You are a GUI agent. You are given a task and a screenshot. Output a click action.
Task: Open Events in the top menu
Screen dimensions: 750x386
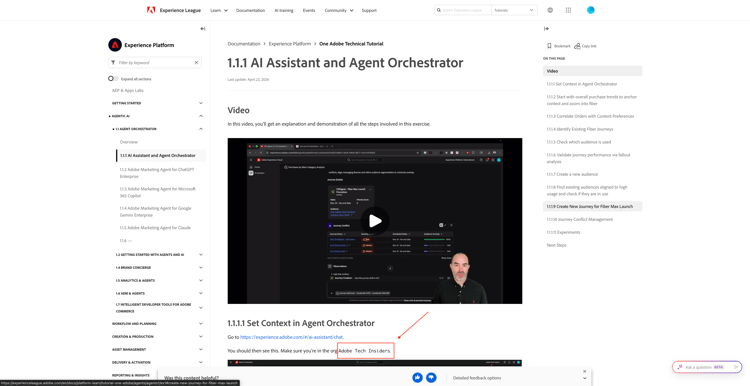(309, 10)
